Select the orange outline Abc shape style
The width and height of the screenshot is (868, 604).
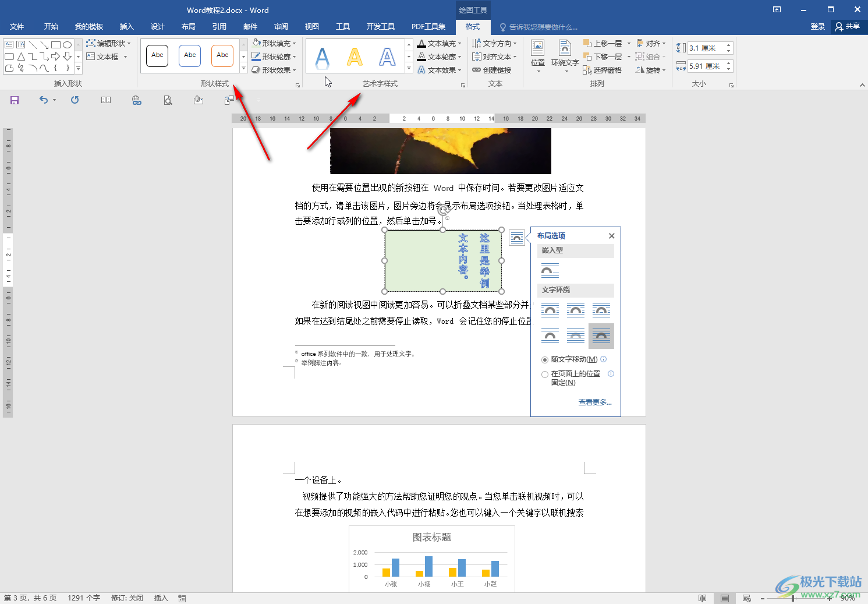click(x=222, y=55)
